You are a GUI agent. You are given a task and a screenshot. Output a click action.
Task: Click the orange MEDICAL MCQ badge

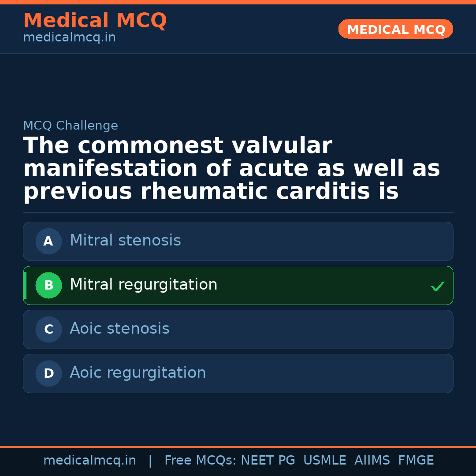pos(395,30)
